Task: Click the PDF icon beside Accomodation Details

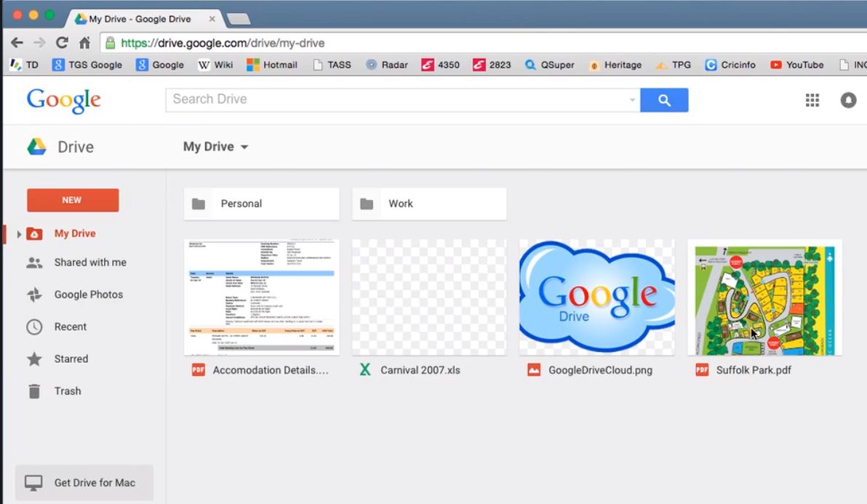Action: click(x=198, y=369)
